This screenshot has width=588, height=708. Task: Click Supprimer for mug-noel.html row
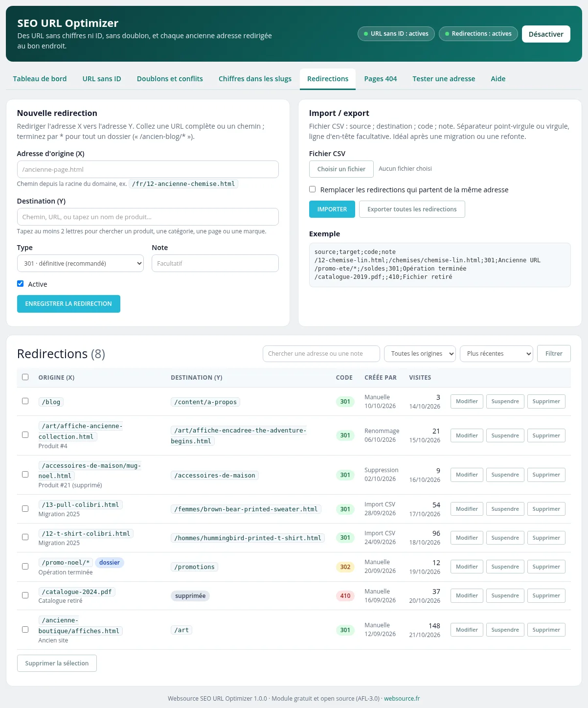click(x=546, y=475)
